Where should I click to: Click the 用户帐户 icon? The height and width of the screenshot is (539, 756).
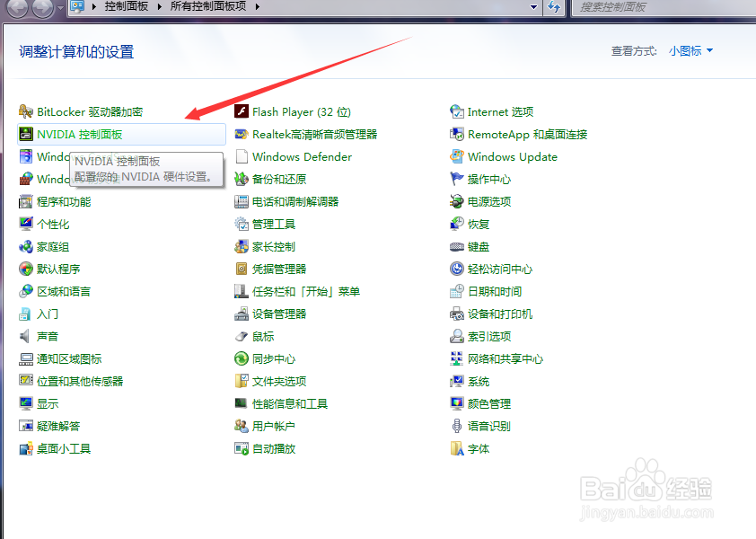tap(241, 426)
